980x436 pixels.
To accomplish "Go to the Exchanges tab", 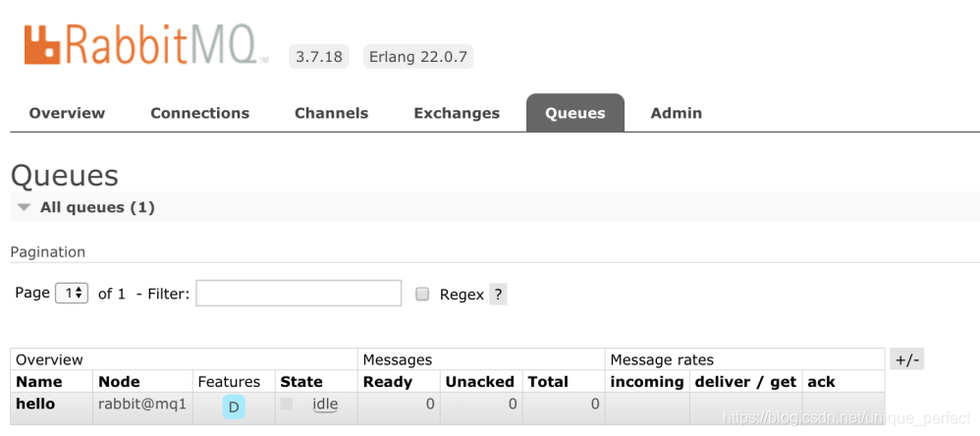I will click(457, 113).
